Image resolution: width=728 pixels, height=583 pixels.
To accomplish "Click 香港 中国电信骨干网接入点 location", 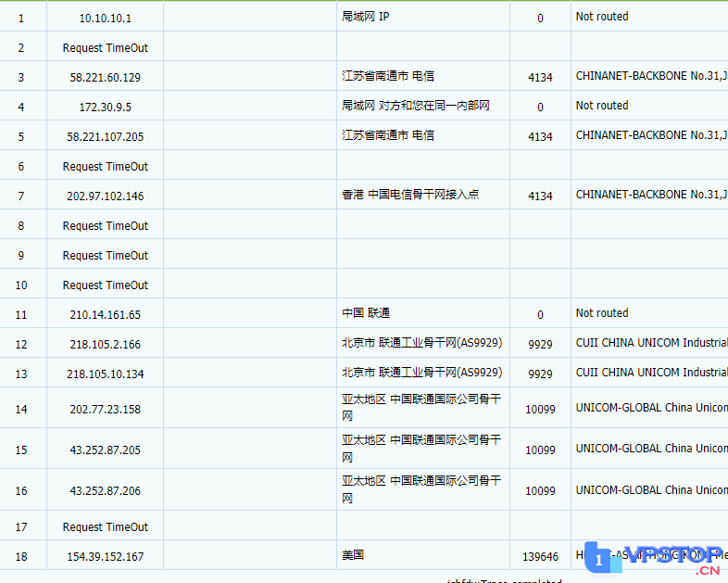I will [410, 196].
